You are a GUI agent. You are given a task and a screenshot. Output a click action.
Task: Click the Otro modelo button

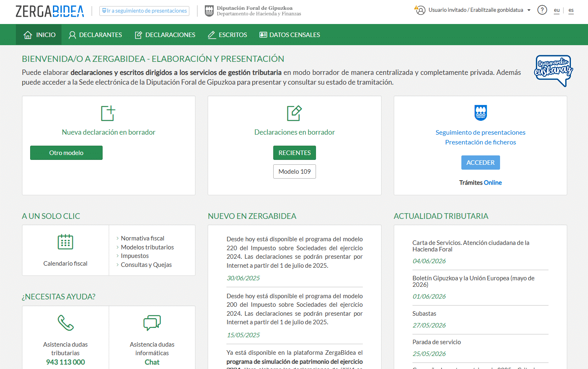click(x=66, y=153)
